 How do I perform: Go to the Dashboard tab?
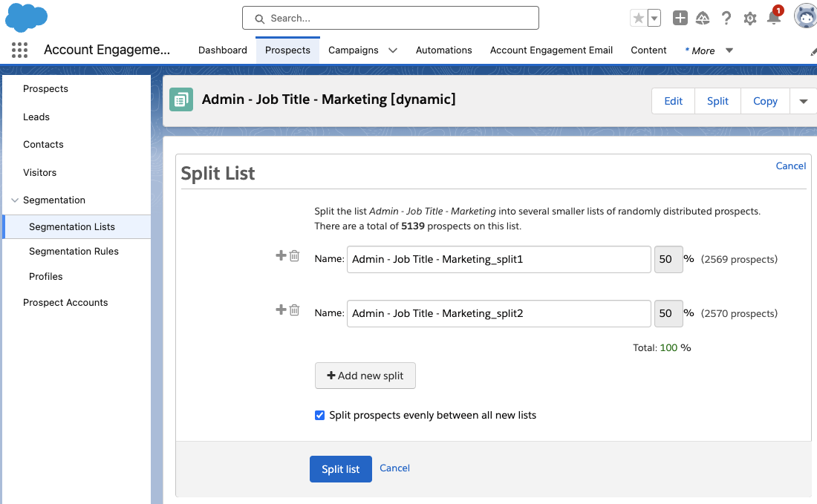coord(223,50)
